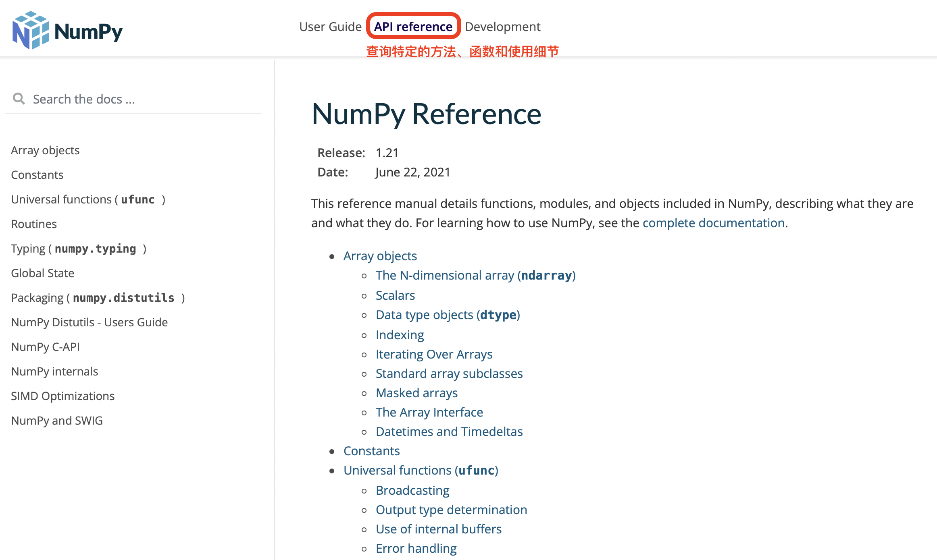Open Universal functions (ufunc) in sidebar
937x560 pixels.
tap(88, 199)
